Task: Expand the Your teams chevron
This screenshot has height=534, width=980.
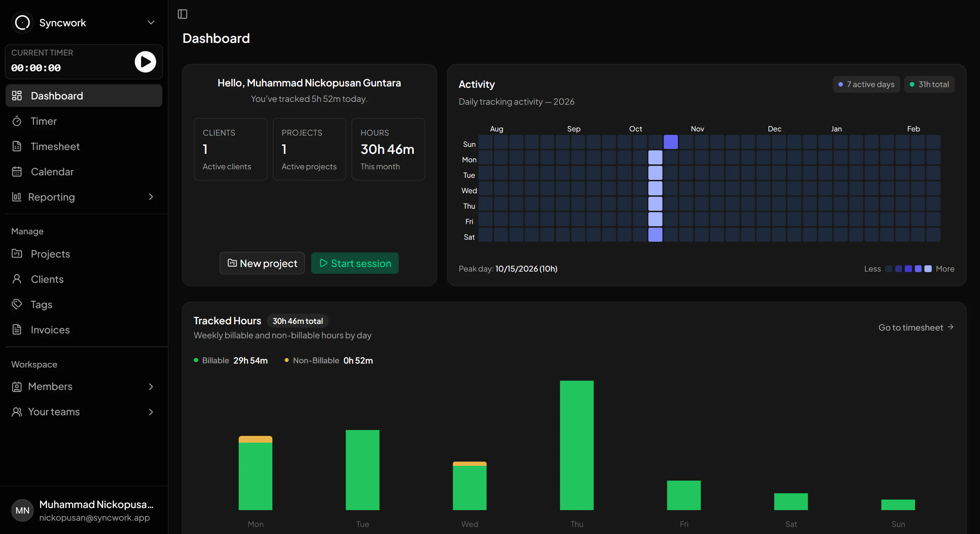Action: pos(151,412)
